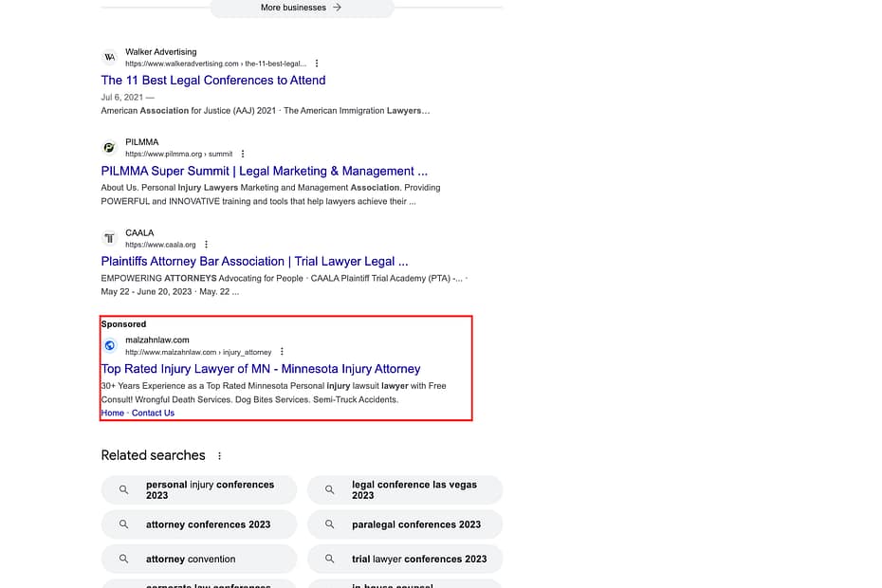Search 'trial lawyer conferences 2023' suggestion
The height and width of the screenshot is (588, 882).
[x=405, y=559]
